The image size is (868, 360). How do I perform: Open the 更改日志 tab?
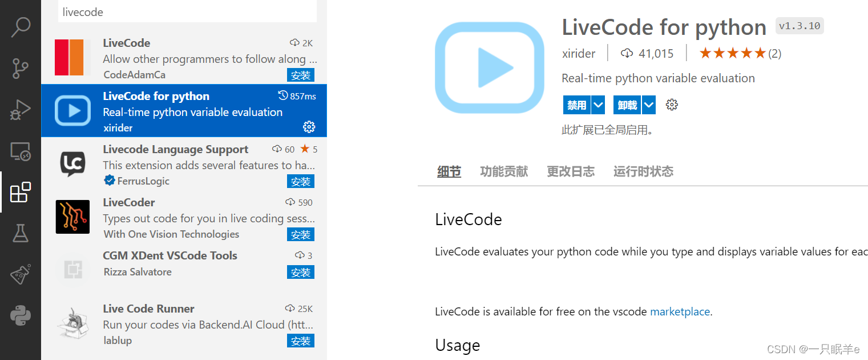click(x=571, y=171)
